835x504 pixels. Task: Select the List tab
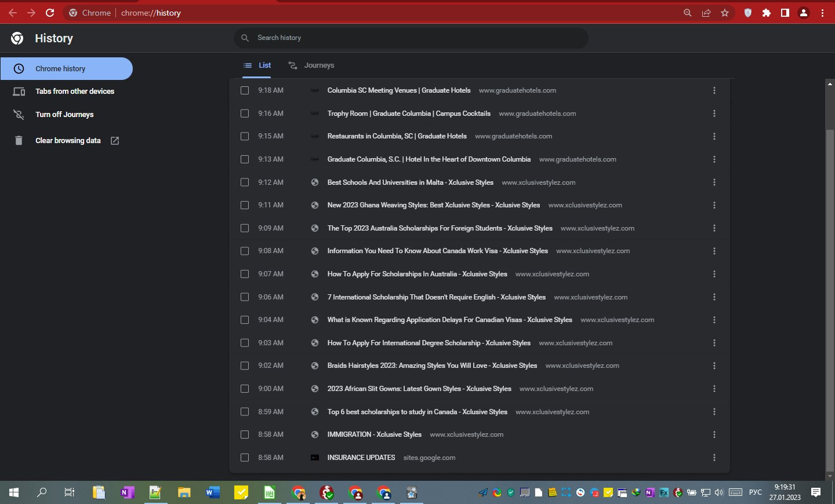click(x=257, y=65)
